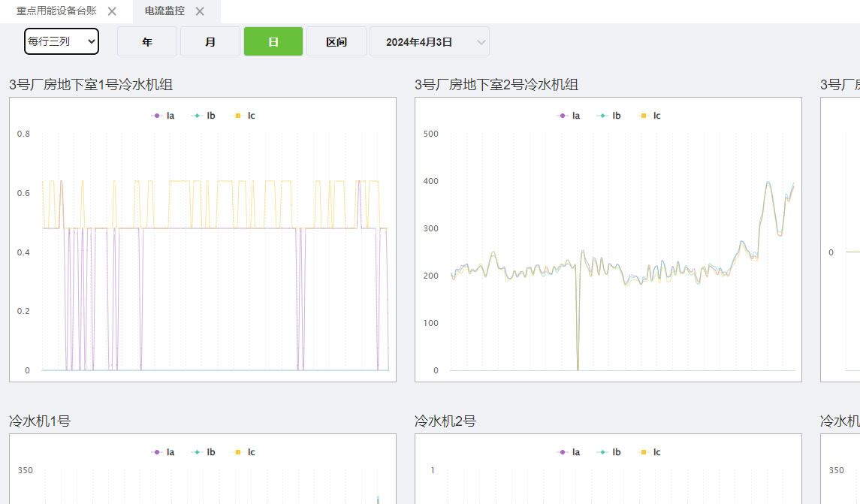Screen dimensions: 860x504
Task: Toggle Ib legend icon in 冷水机2号 chart
Action: click(602, 452)
